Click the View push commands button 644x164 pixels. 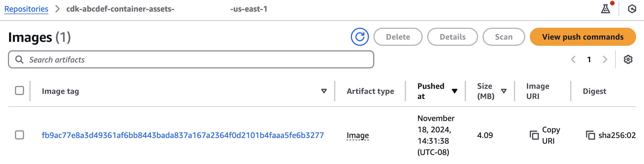pyautogui.click(x=582, y=36)
